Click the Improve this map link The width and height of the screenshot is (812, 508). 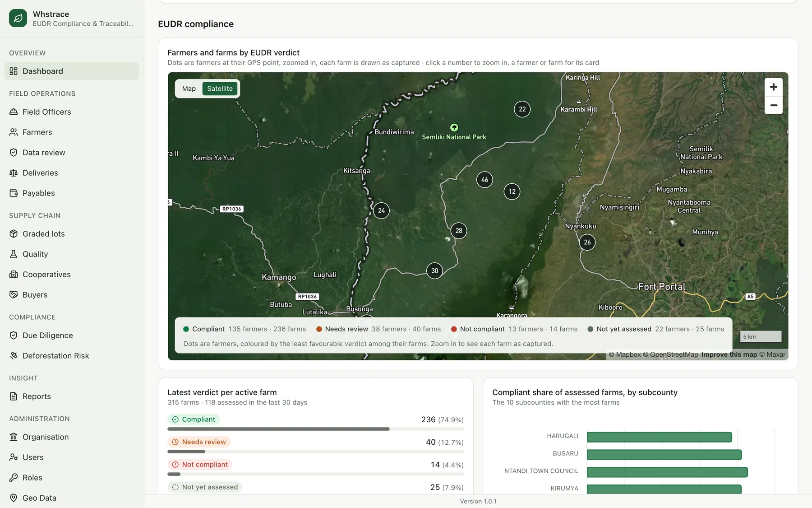(x=729, y=354)
